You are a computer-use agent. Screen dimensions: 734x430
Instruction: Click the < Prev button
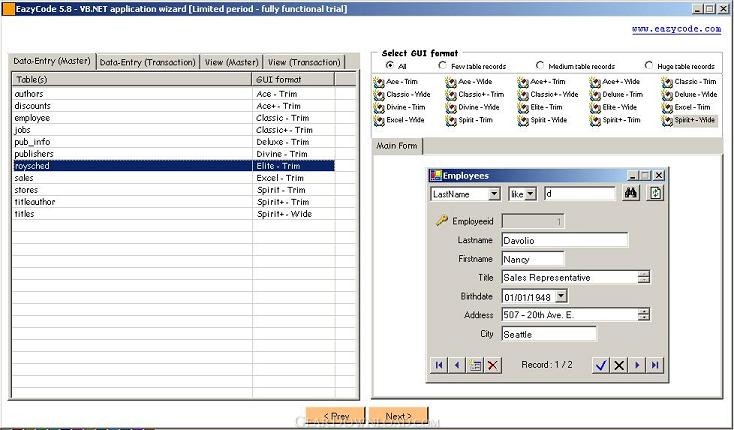336,415
